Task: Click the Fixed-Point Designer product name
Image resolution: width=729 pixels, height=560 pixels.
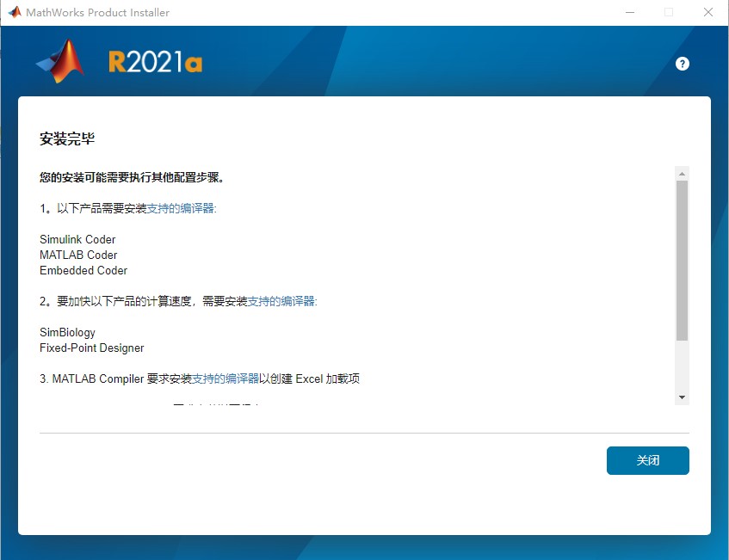Action: coord(92,348)
